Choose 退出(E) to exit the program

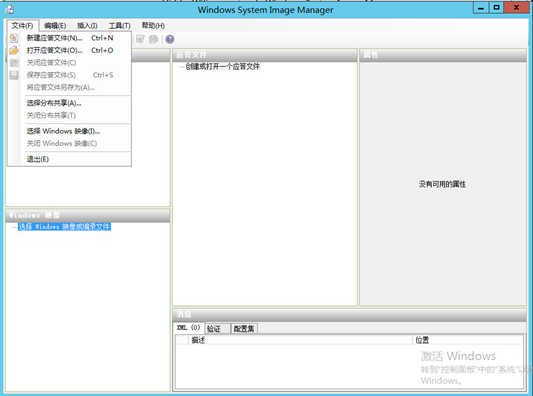[69, 159]
